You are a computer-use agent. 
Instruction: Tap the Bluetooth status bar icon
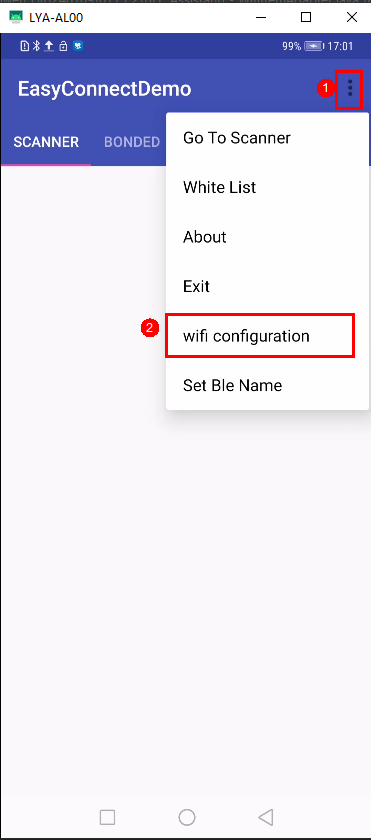point(37,47)
